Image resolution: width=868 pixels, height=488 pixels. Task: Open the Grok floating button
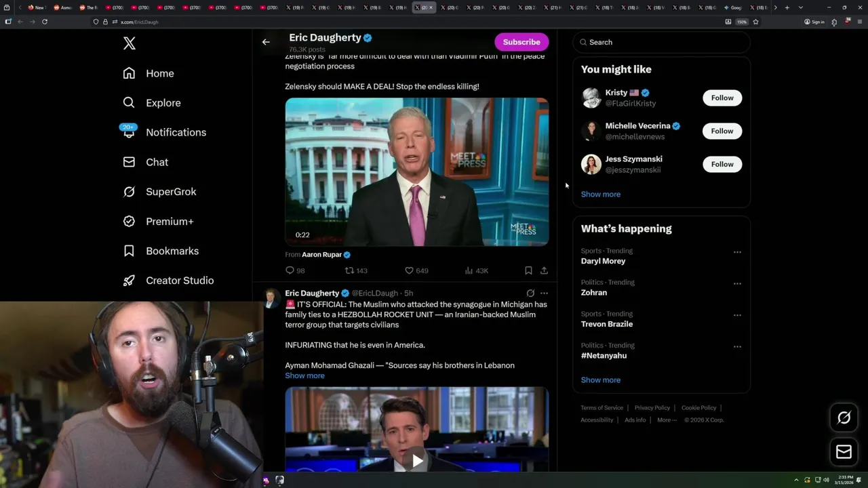pos(844,418)
